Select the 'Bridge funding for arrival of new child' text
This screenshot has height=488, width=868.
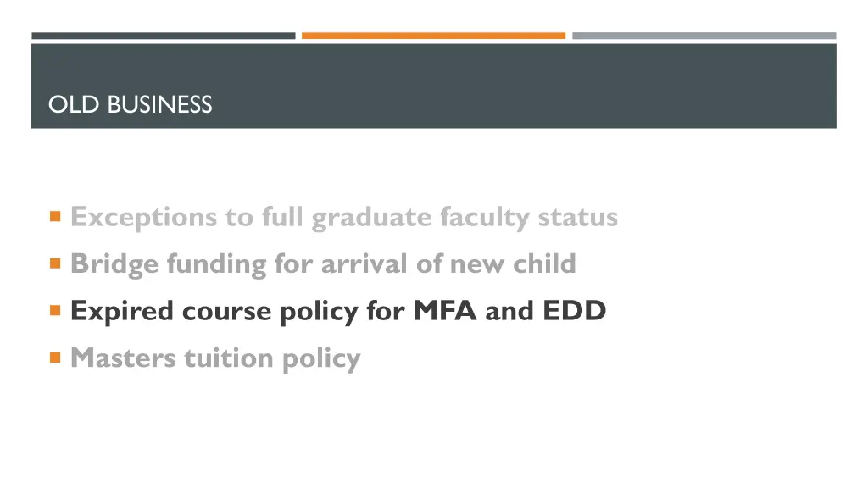pyautogui.click(x=323, y=264)
